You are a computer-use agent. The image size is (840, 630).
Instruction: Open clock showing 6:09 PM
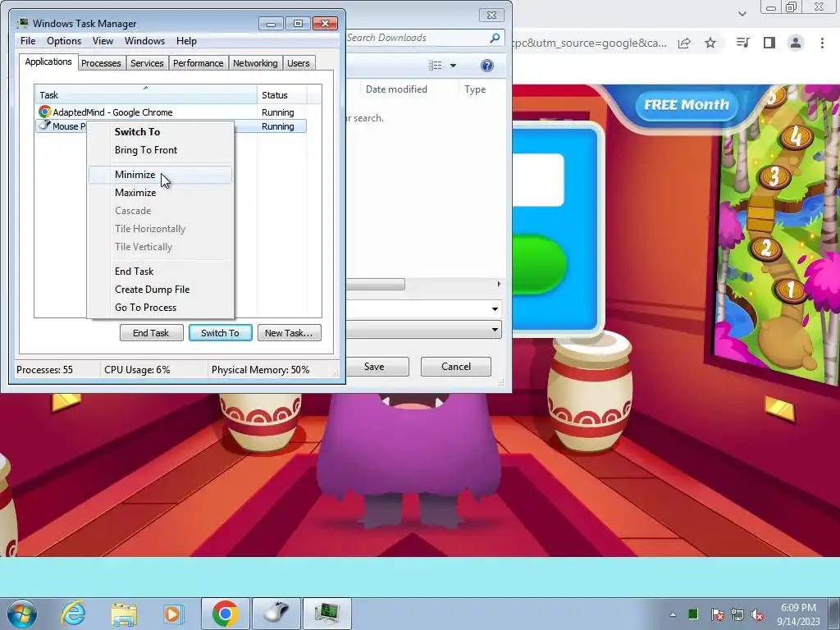click(x=798, y=614)
